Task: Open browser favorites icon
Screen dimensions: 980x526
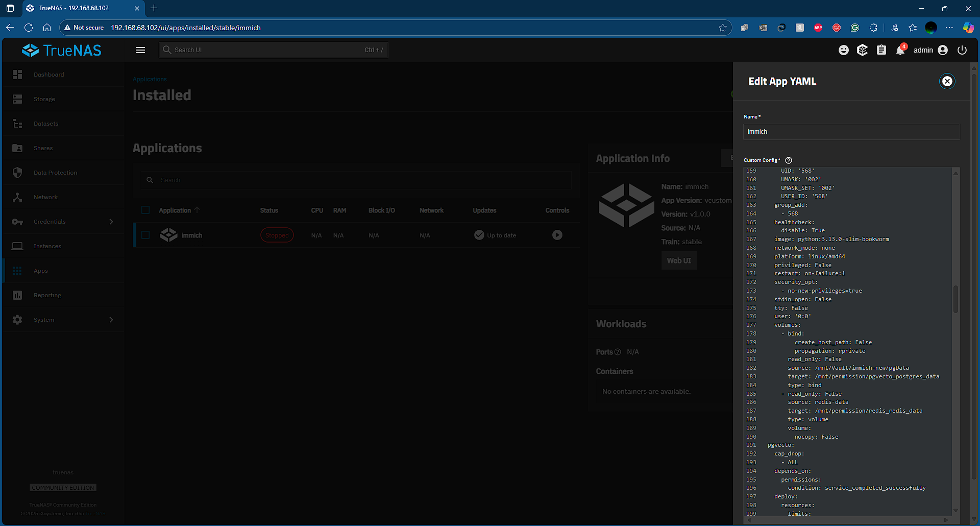Action: pos(913,28)
